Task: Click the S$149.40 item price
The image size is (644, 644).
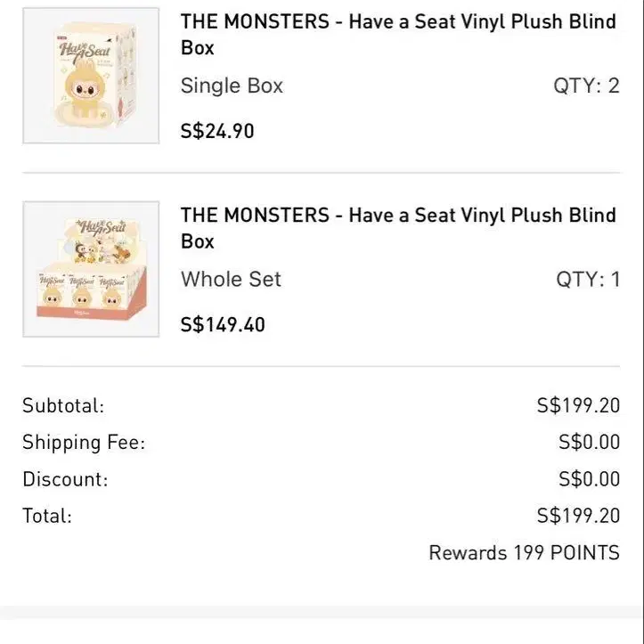Action: point(223,324)
